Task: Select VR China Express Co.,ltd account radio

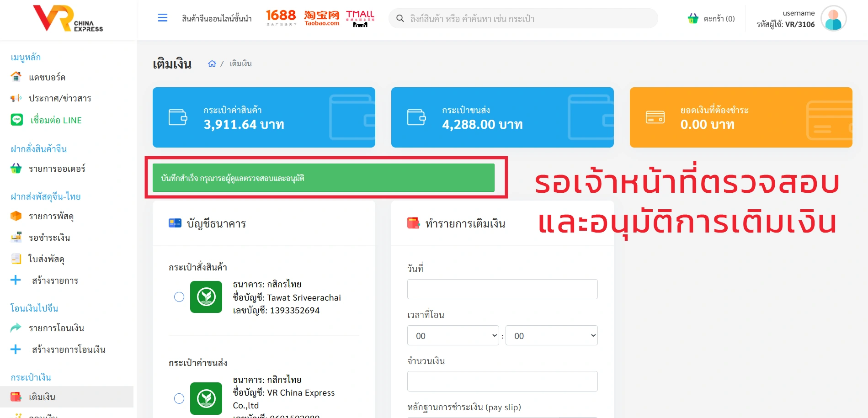Action: tap(179, 398)
